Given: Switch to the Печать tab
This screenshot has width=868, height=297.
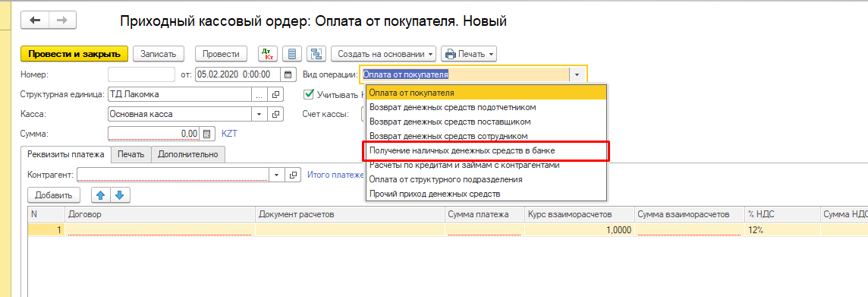Looking at the screenshot, I should click(131, 155).
